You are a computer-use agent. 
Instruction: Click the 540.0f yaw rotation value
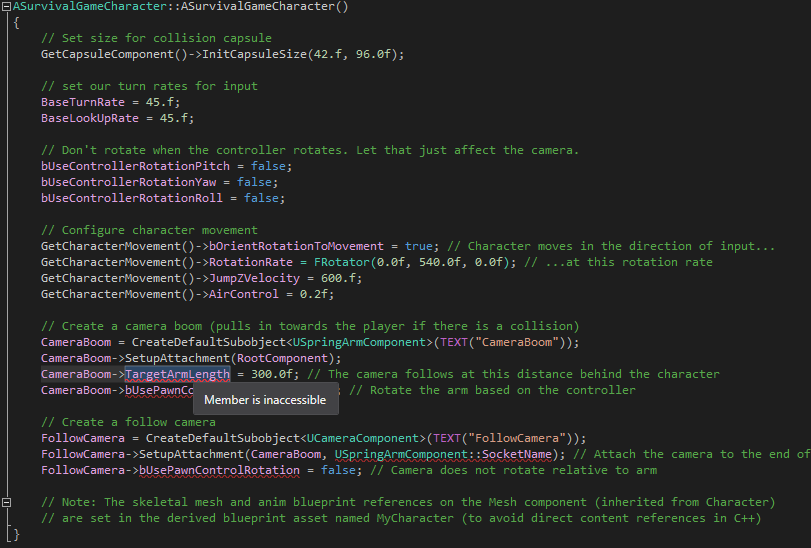click(440, 263)
